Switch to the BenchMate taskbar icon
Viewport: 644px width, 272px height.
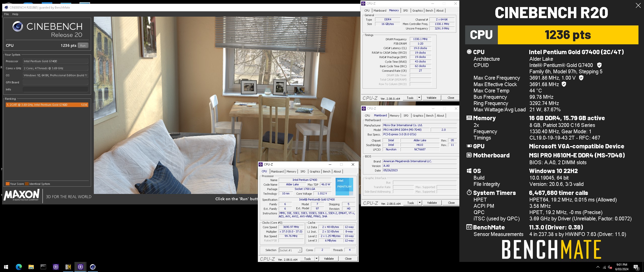point(68,267)
